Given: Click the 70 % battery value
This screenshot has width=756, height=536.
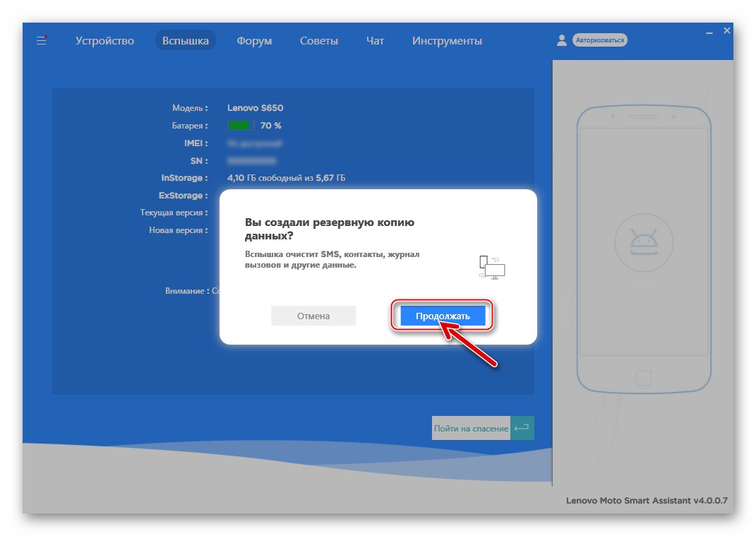Looking at the screenshot, I should [271, 126].
